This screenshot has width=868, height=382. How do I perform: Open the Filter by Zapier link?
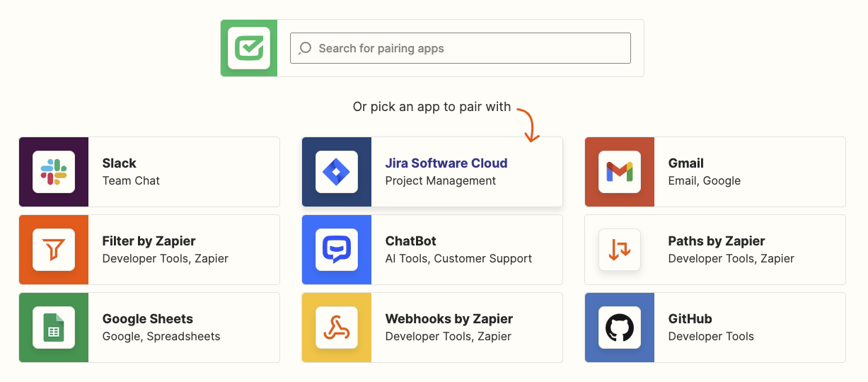coord(149,241)
